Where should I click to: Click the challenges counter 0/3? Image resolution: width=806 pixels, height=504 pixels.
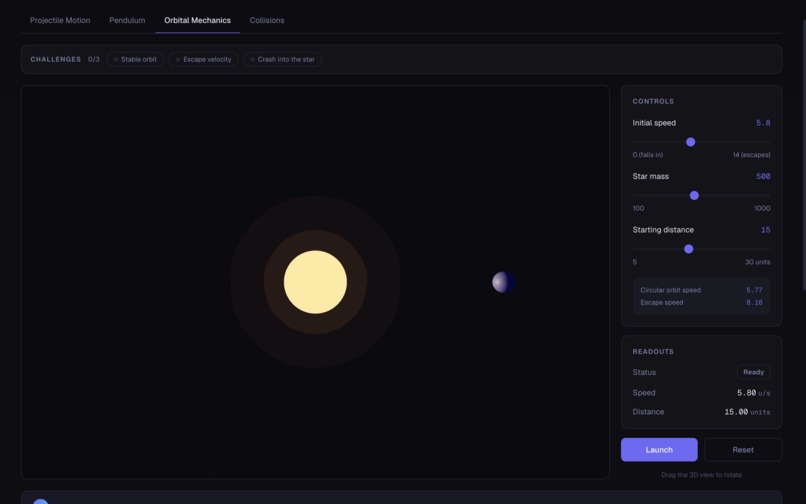point(94,60)
